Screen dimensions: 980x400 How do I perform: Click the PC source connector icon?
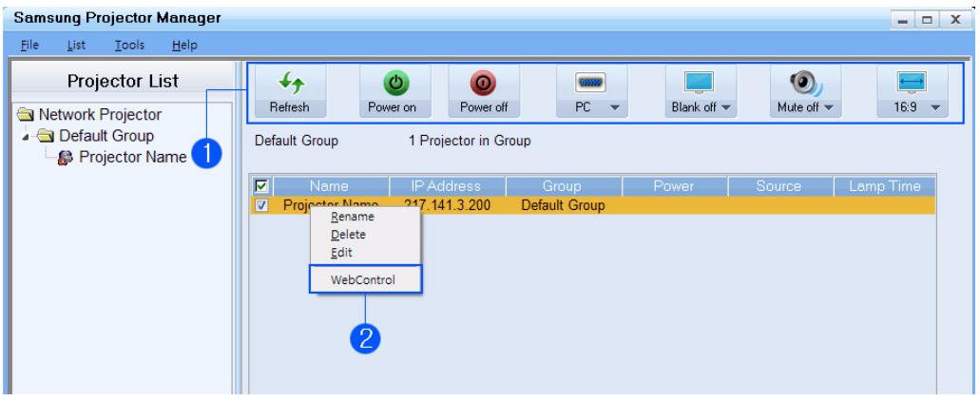click(591, 82)
